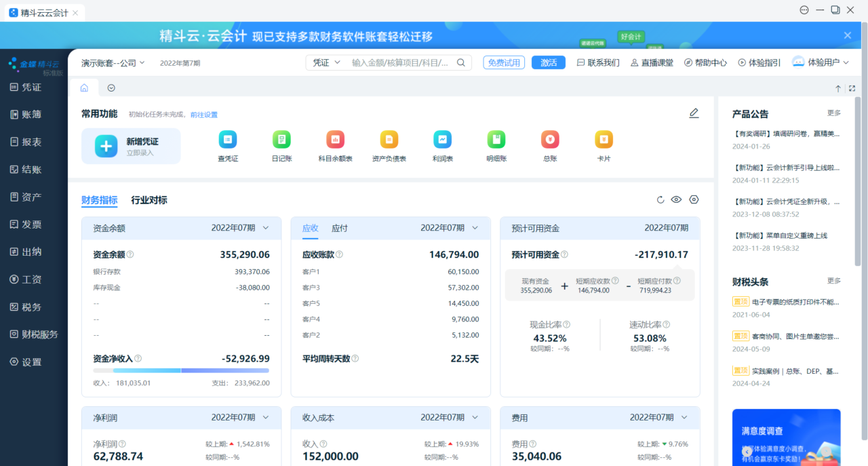Open the 利润表 shortcut icon
The image size is (868, 466).
coord(443,140)
